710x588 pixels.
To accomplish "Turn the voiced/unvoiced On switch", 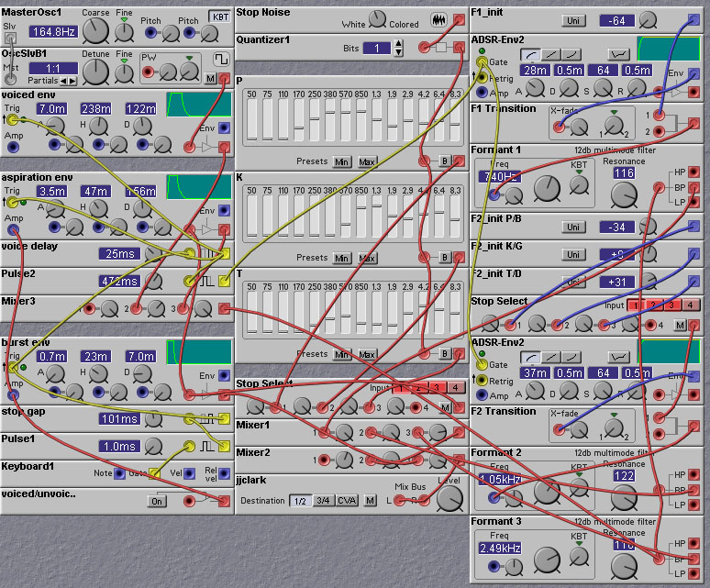I will [158, 501].
